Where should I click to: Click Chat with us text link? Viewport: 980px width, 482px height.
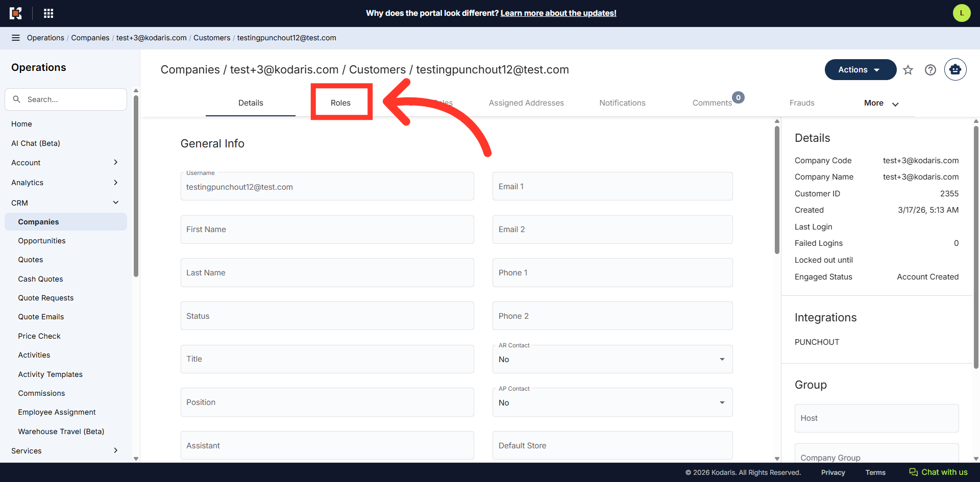[944, 472]
